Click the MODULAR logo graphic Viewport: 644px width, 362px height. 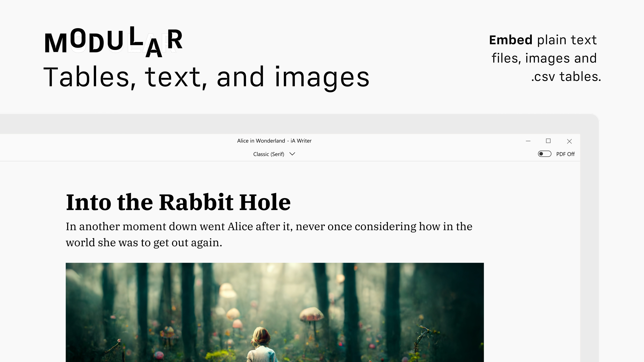(114, 41)
